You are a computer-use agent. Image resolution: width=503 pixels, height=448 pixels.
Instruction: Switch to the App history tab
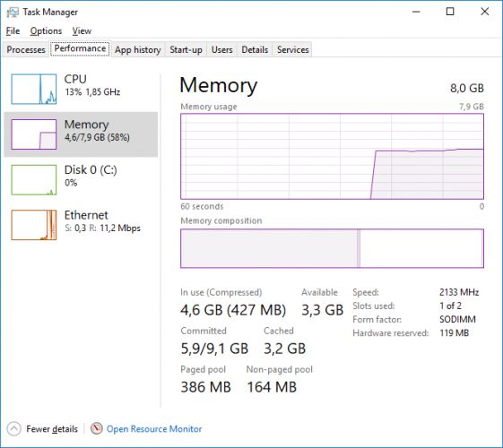[x=138, y=49]
